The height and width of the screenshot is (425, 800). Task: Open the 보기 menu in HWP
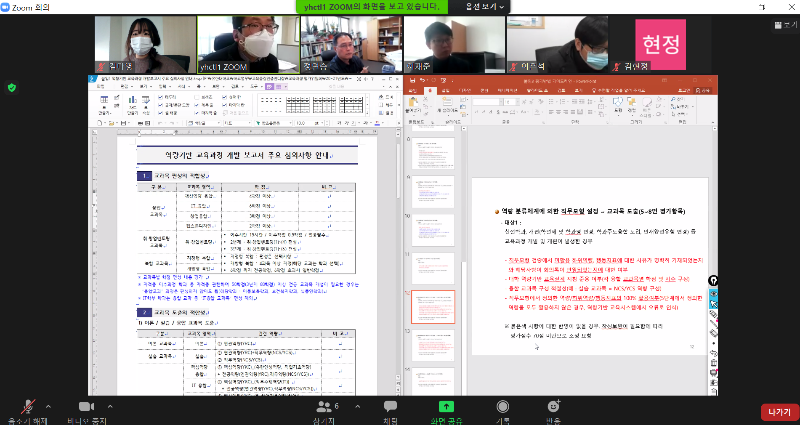tap(144, 87)
